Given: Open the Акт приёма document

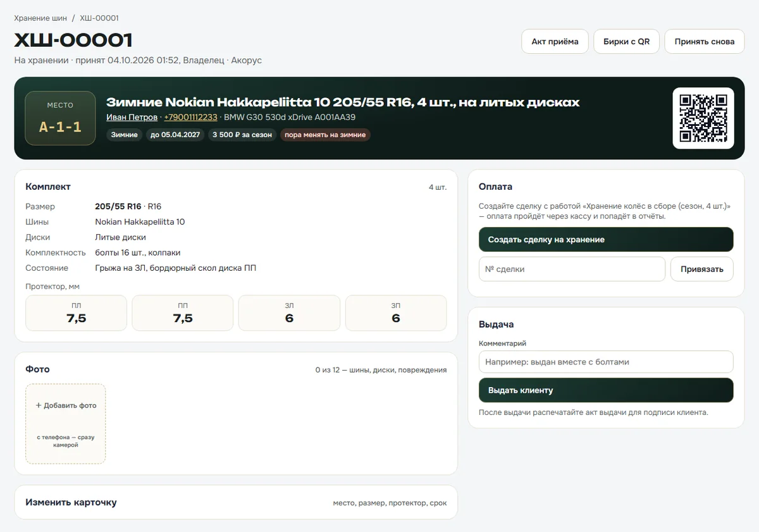Looking at the screenshot, I should click(555, 42).
